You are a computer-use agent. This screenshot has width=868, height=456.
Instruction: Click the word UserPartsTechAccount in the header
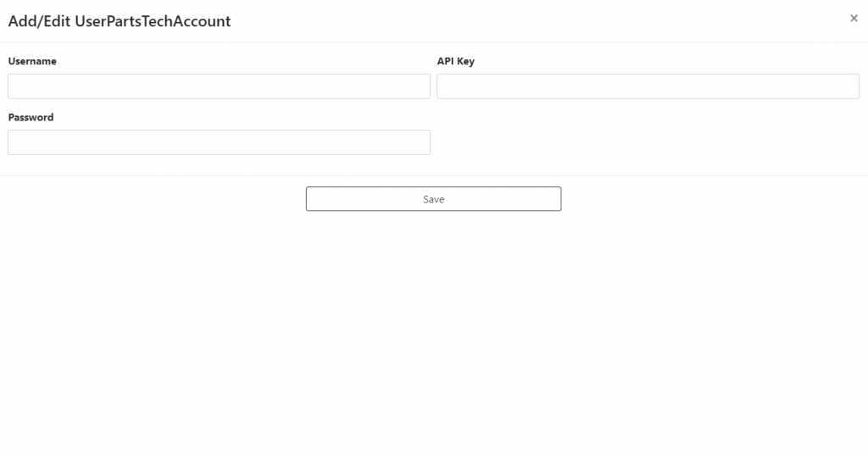coord(153,21)
